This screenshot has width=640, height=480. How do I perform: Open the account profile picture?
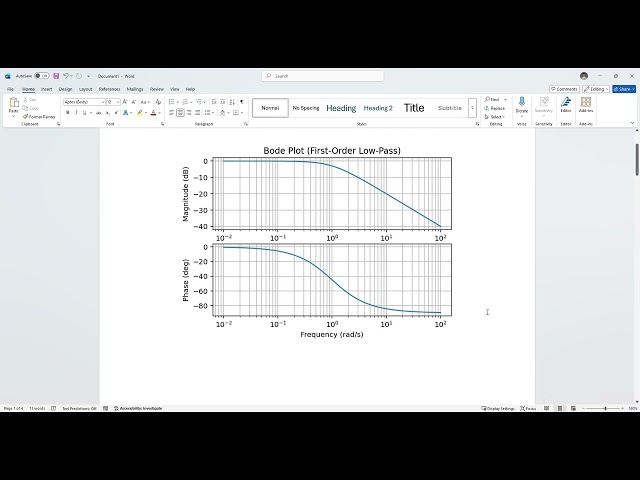pos(584,76)
